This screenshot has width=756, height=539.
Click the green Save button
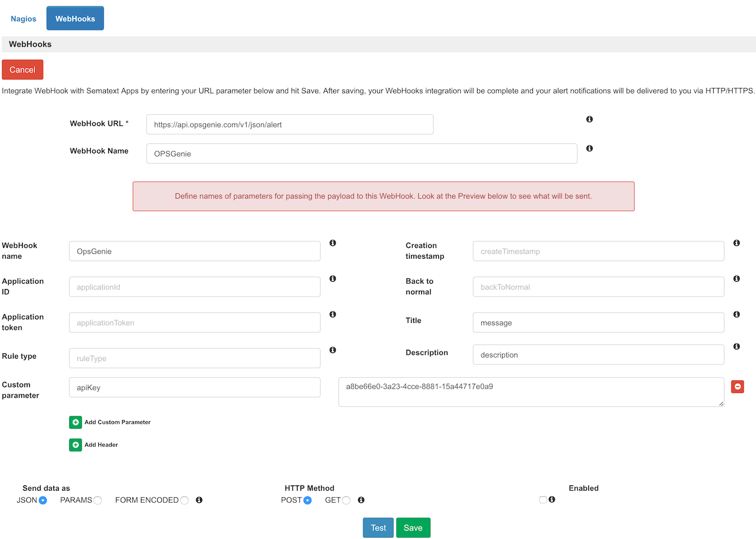click(x=413, y=528)
